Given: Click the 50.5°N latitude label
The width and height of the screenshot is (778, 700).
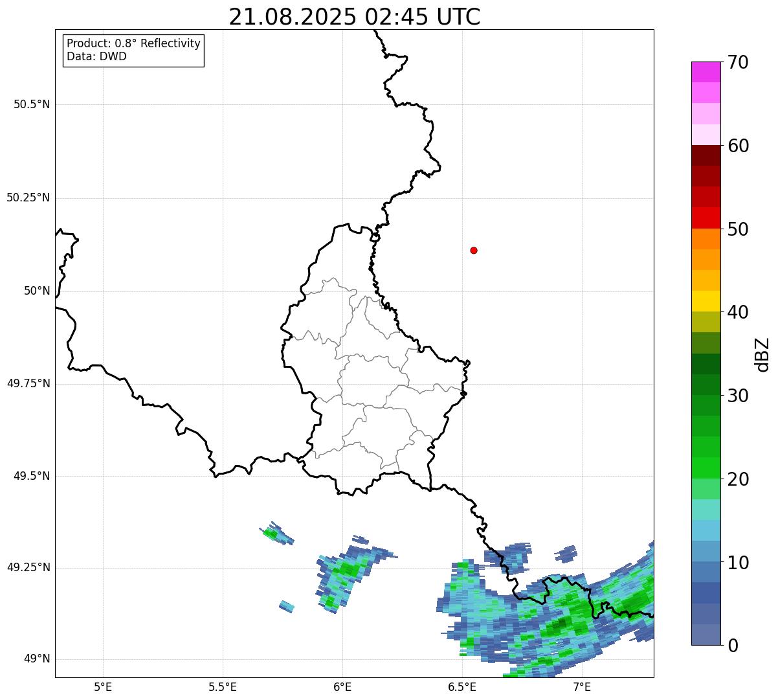Looking at the screenshot, I should 32,104.
